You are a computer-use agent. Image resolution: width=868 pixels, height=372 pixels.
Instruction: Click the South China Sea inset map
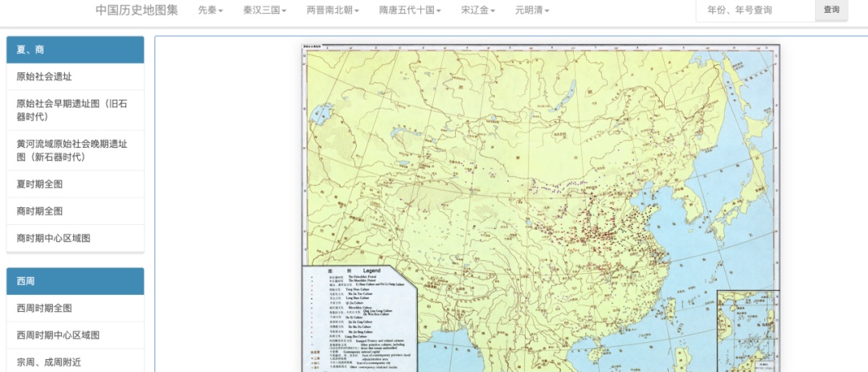click(748, 331)
